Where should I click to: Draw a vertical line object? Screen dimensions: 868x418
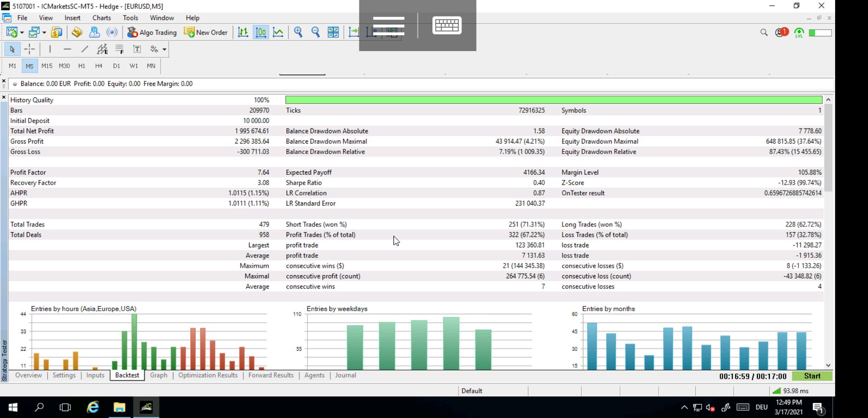[x=50, y=49]
